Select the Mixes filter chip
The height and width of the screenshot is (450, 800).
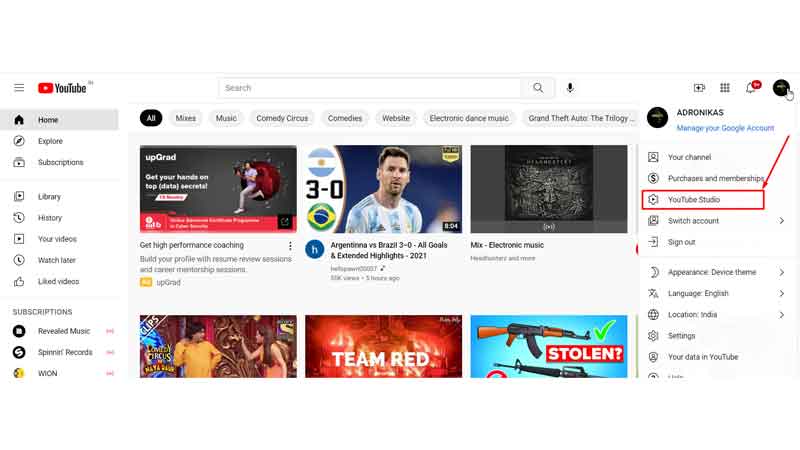point(186,118)
